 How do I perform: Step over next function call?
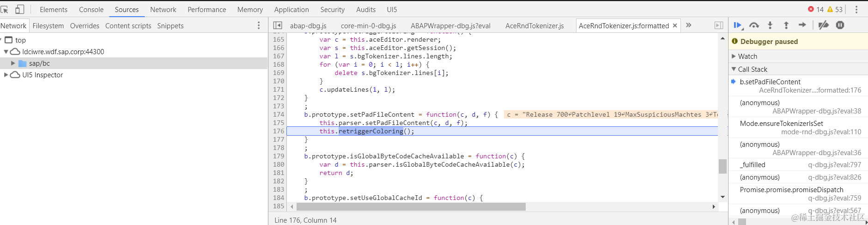point(754,25)
